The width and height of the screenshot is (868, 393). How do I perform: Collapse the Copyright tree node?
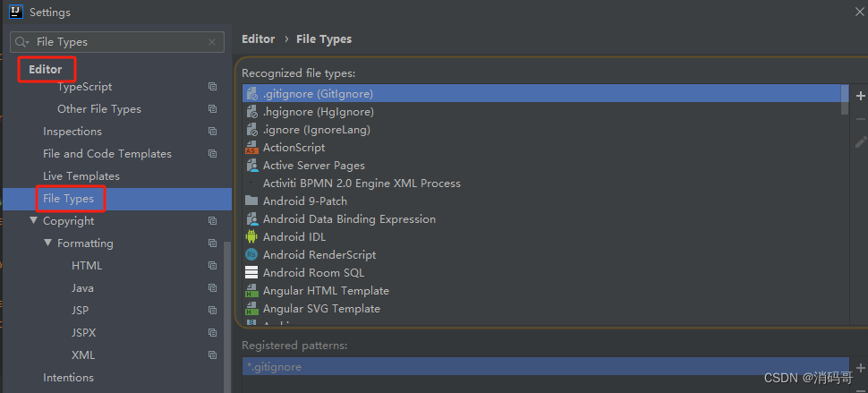tap(34, 220)
